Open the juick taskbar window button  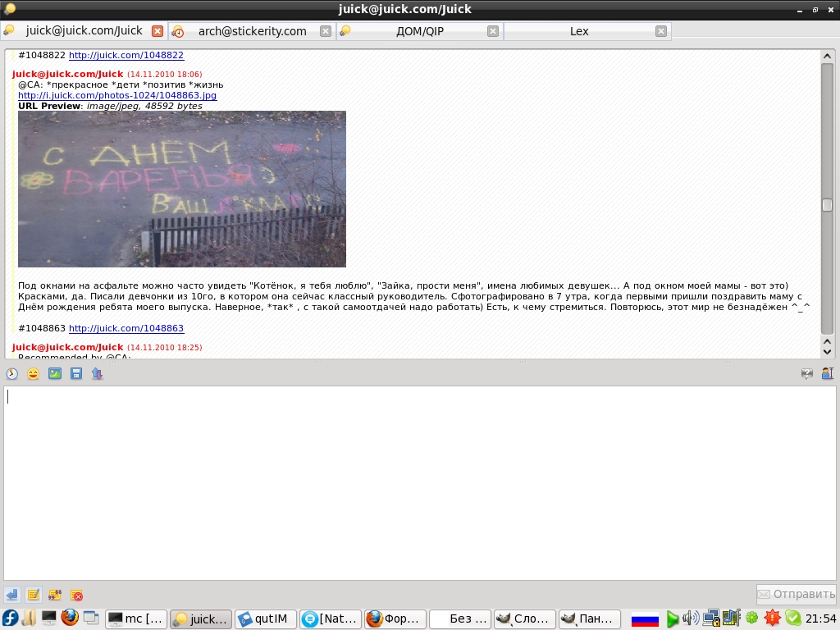tap(201, 619)
